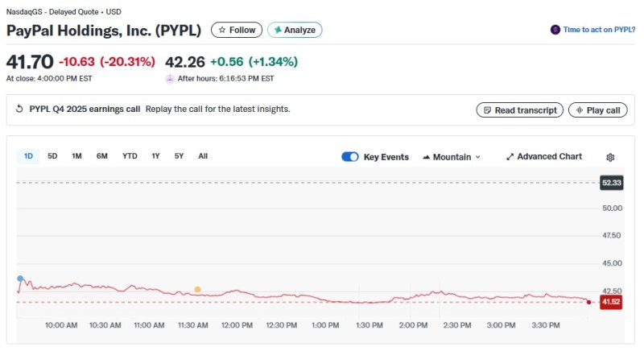Image resolution: width=644 pixels, height=351 pixels.
Task: Click the purple after-hours moon icon
Action: pos(170,79)
